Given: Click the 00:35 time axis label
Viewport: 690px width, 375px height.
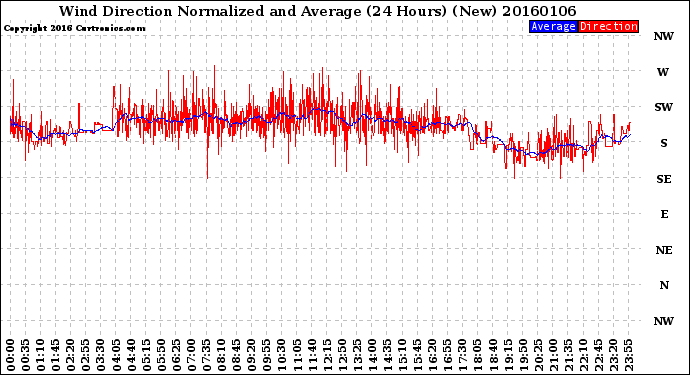Looking at the screenshot, I should point(26,355).
